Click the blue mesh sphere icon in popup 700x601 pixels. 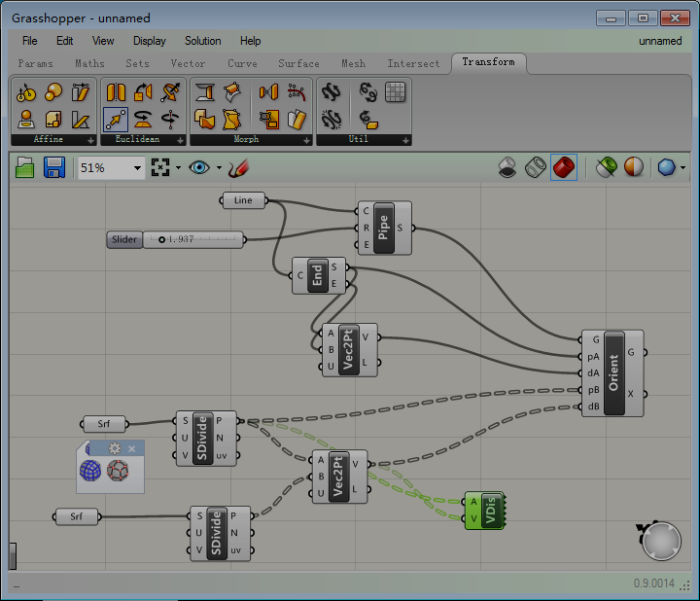90,471
